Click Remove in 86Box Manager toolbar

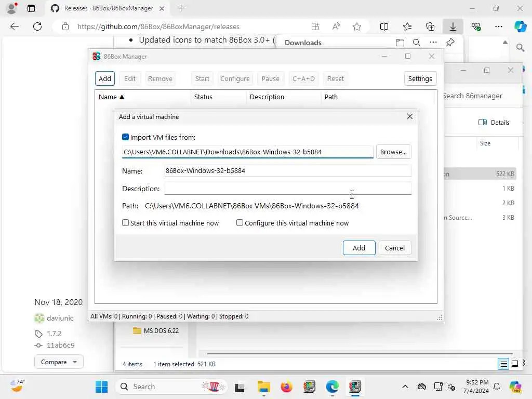(x=160, y=79)
